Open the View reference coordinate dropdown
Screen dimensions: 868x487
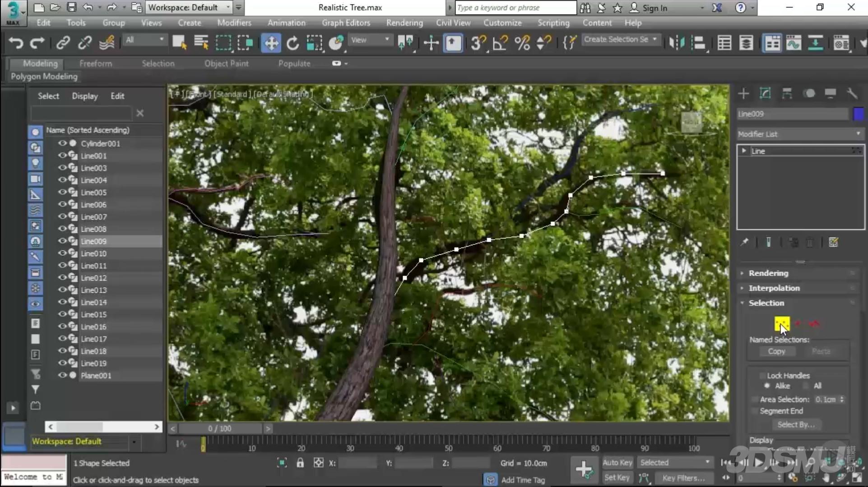[x=370, y=40]
